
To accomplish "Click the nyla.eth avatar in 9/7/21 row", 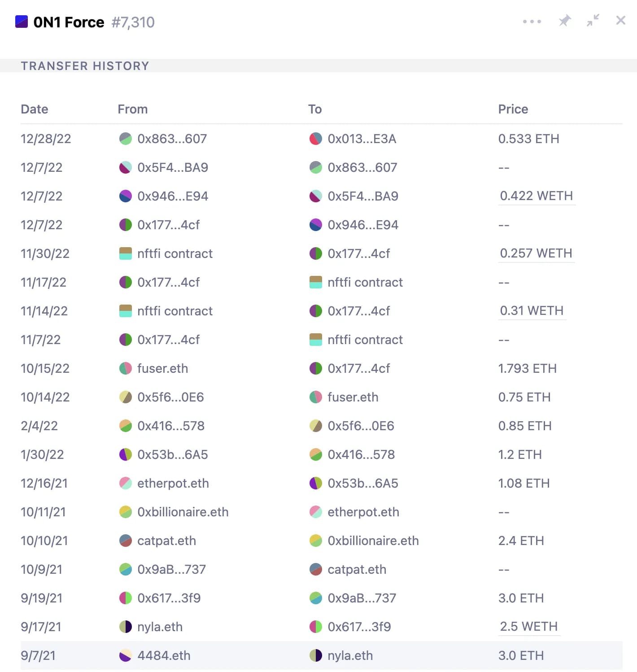I will [x=316, y=655].
